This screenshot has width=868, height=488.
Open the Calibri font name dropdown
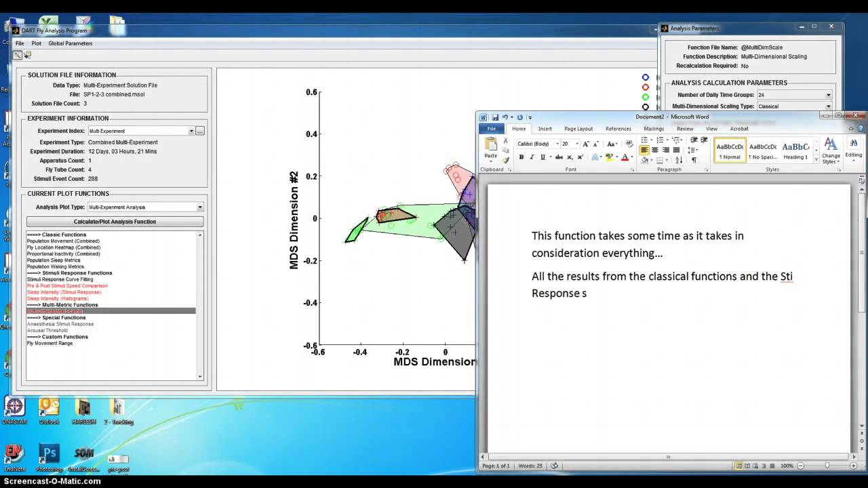(557, 144)
